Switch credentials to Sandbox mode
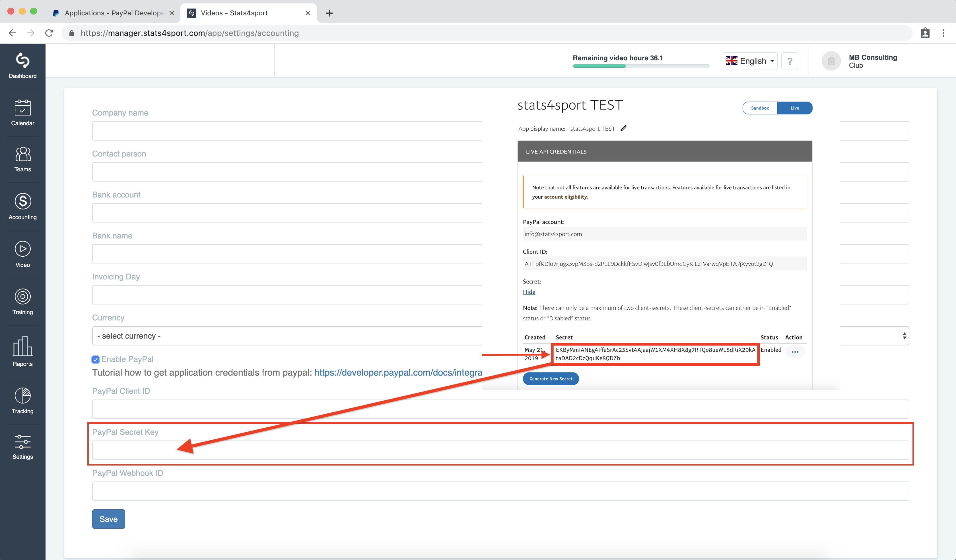The height and width of the screenshot is (560, 956). click(x=760, y=108)
